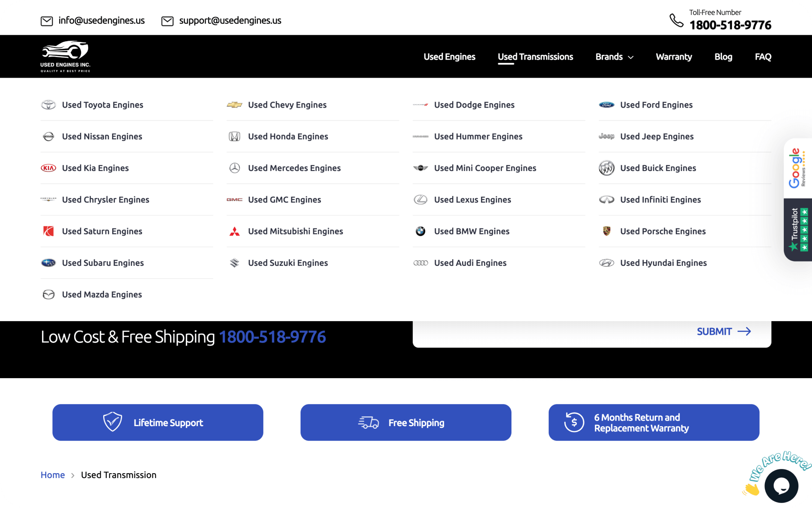Image resolution: width=812 pixels, height=508 pixels.
Task: Open Used Toyota Engines link
Action: click(102, 105)
